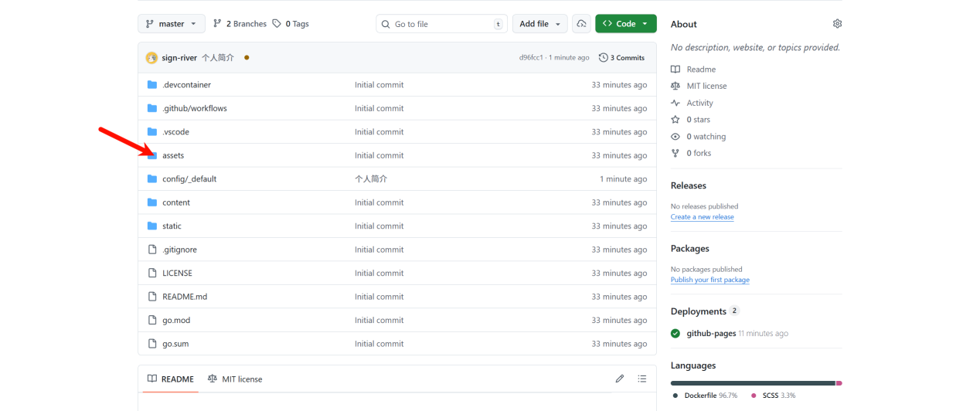Click the file icon beside LICENSE
The width and height of the screenshot is (980, 411).
(x=152, y=273)
